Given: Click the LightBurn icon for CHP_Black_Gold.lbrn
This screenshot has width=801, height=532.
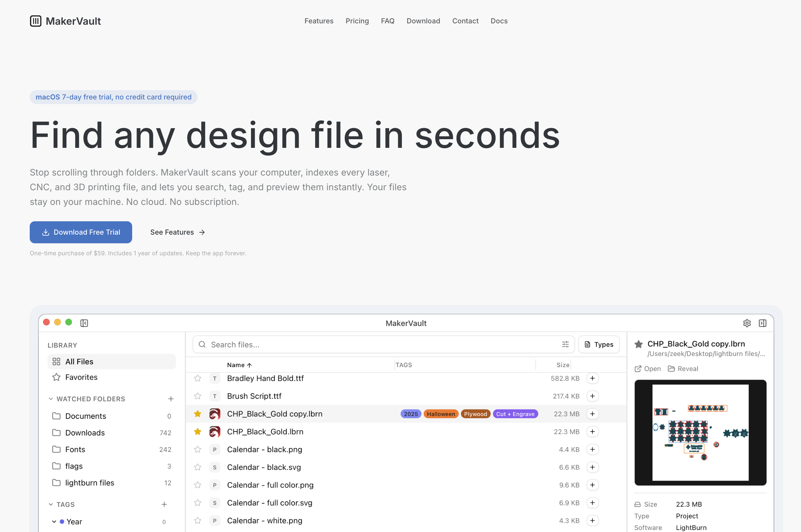Looking at the screenshot, I should (x=215, y=432).
